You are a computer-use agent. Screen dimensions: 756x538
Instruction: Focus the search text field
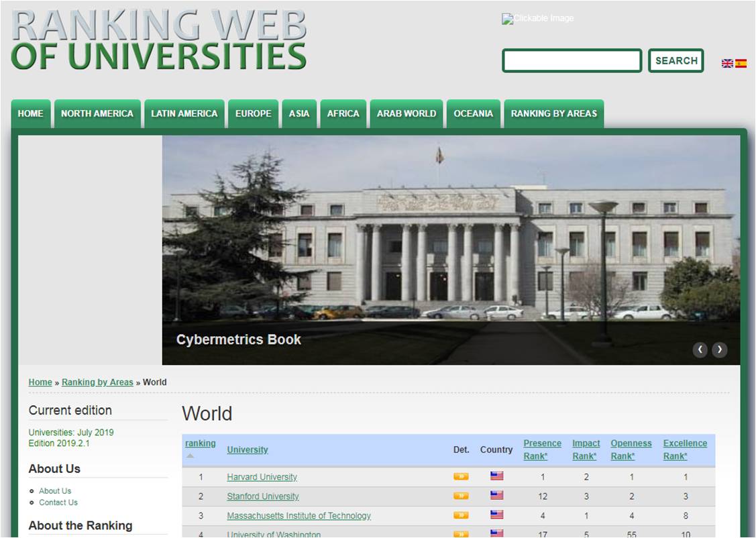[572, 61]
